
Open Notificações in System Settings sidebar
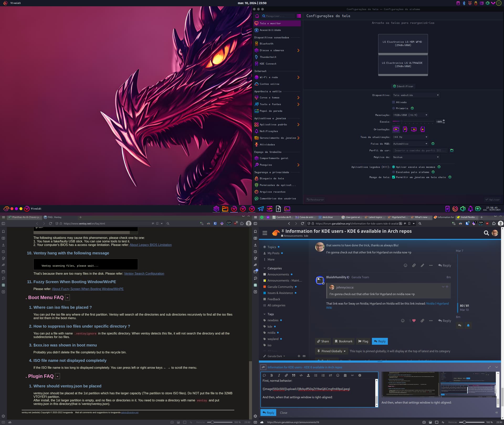point(277,131)
